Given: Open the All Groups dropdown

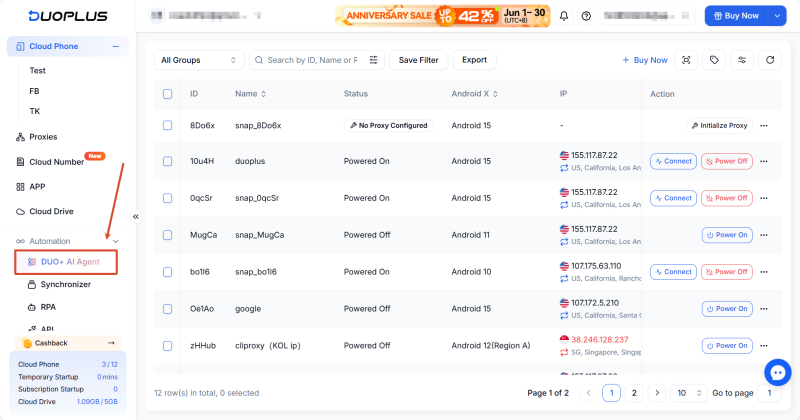Looking at the screenshot, I should tap(199, 60).
